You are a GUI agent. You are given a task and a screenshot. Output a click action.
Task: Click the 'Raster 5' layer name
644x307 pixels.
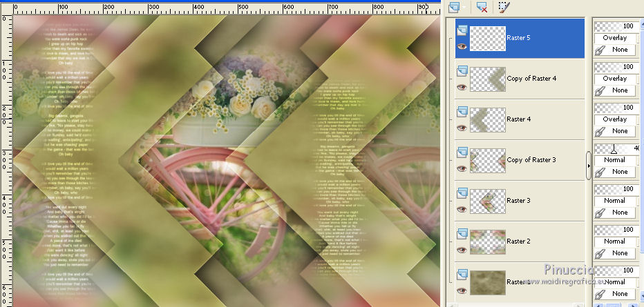tap(518, 38)
